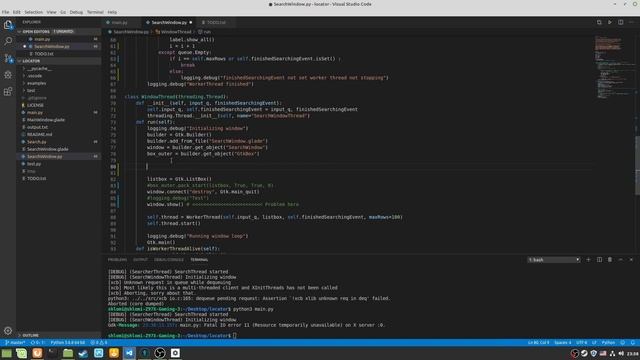Open Steam from the taskbar
Screen dimensions: 640x360
click(83, 353)
